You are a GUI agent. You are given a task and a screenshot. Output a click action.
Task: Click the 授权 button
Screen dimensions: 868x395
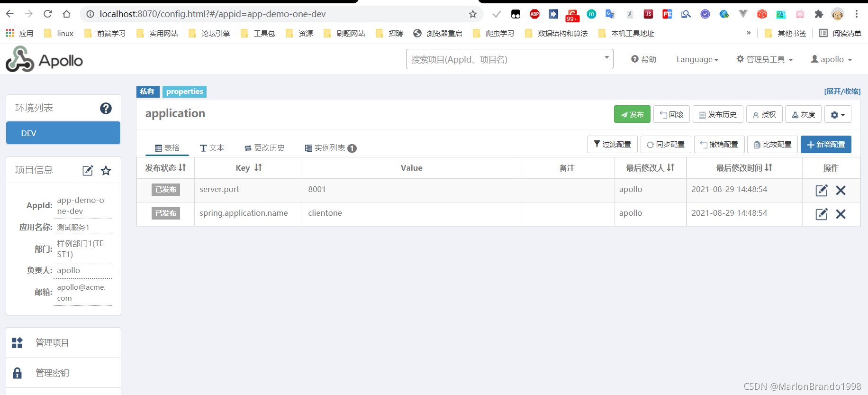click(x=764, y=115)
